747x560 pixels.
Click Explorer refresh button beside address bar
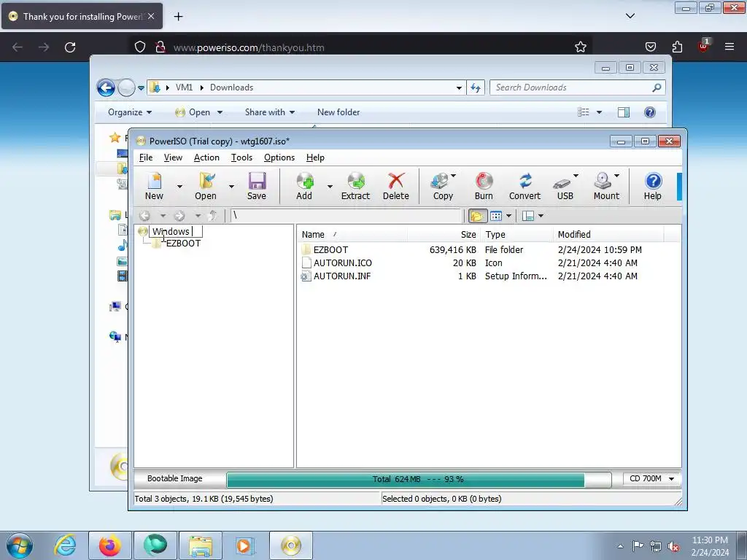(x=476, y=87)
